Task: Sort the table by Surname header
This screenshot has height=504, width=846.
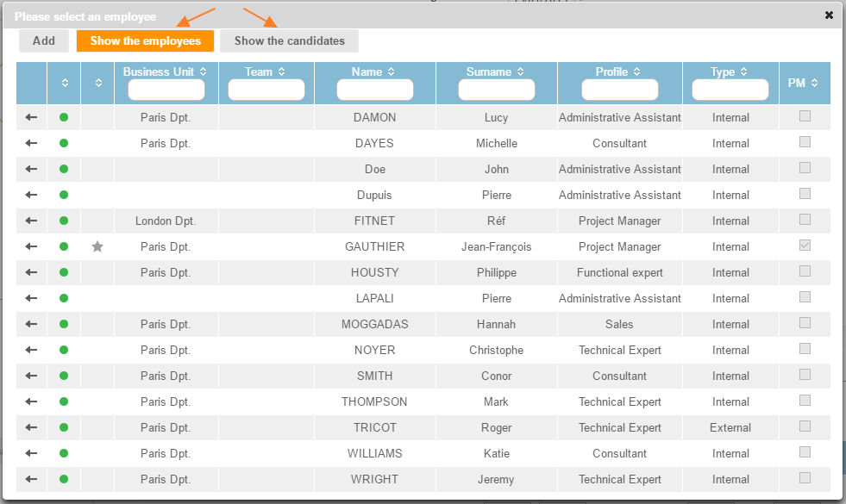Action: (x=495, y=72)
